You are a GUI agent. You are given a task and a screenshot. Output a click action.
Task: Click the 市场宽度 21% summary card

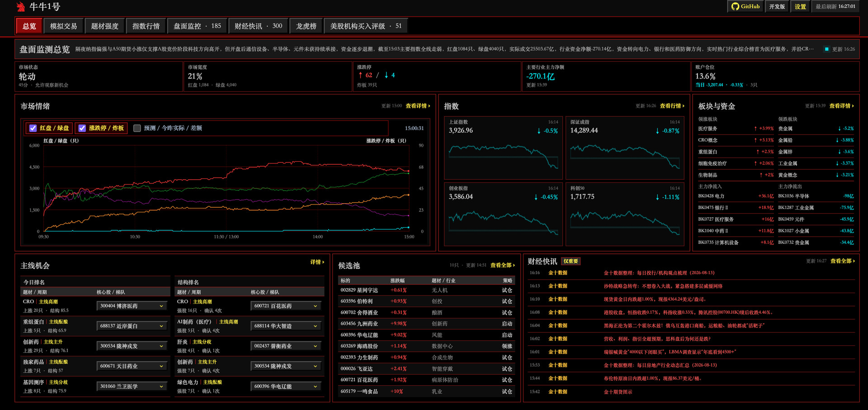pyautogui.click(x=268, y=76)
